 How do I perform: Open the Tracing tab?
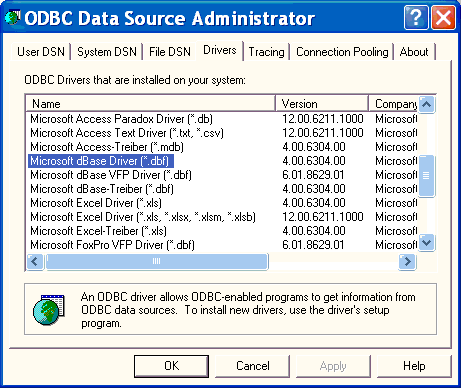(x=266, y=52)
